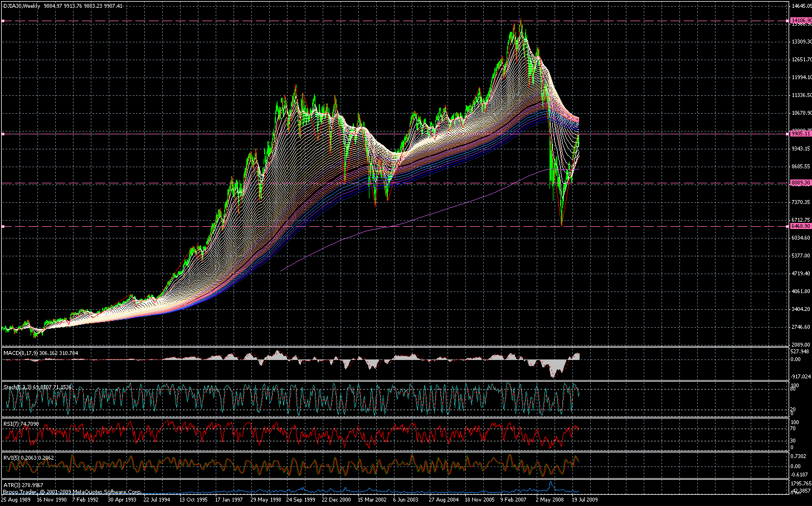The width and height of the screenshot is (812, 506).
Task: Click the -917.024 MACD scale value
Action: 801,376
